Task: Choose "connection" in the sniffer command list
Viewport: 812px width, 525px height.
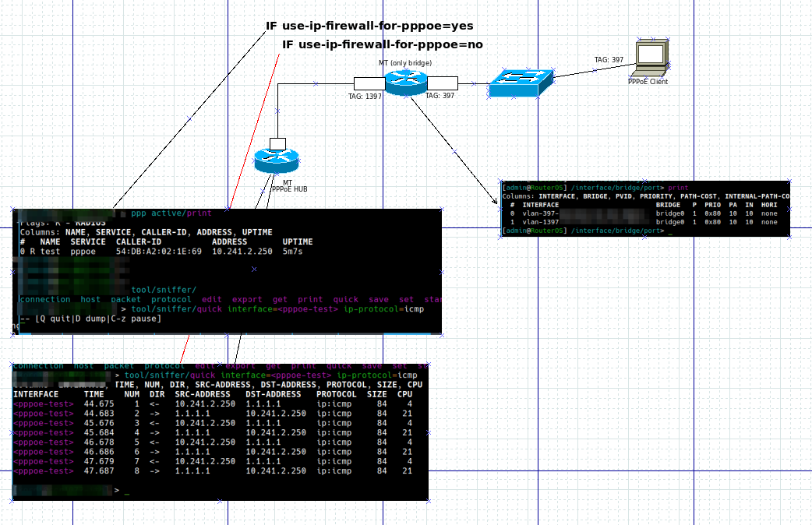Action: click(x=45, y=299)
